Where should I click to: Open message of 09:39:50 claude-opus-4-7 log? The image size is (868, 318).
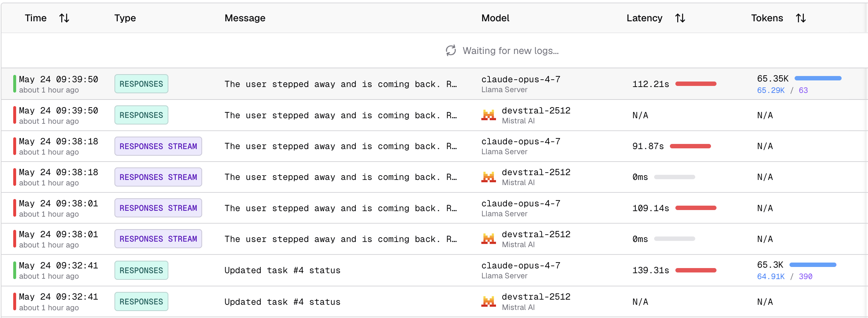coord(341,84)
